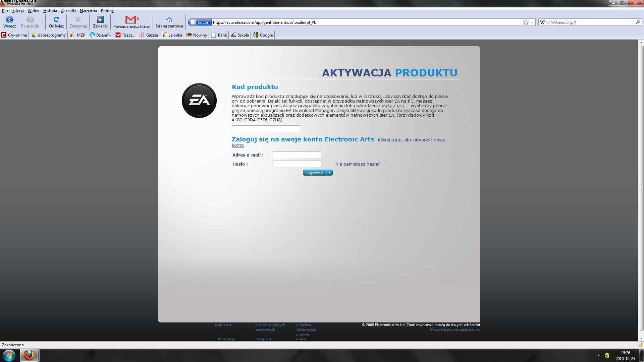This screenshot has width=644, height=362.
Task: Click 'Ochrona danych osobowych' footer link
Action: (x=270, y=327)
